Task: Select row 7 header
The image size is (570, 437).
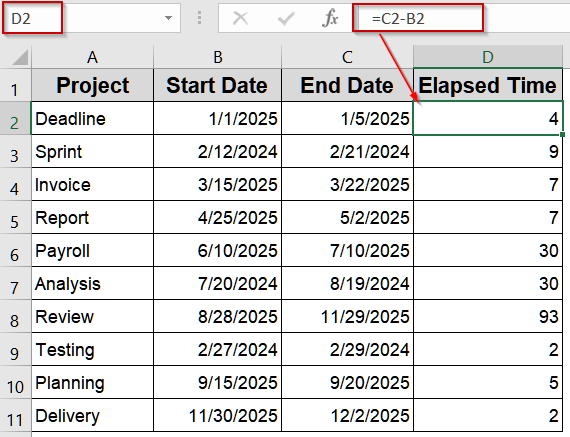Action: click(x=15, y=284)
